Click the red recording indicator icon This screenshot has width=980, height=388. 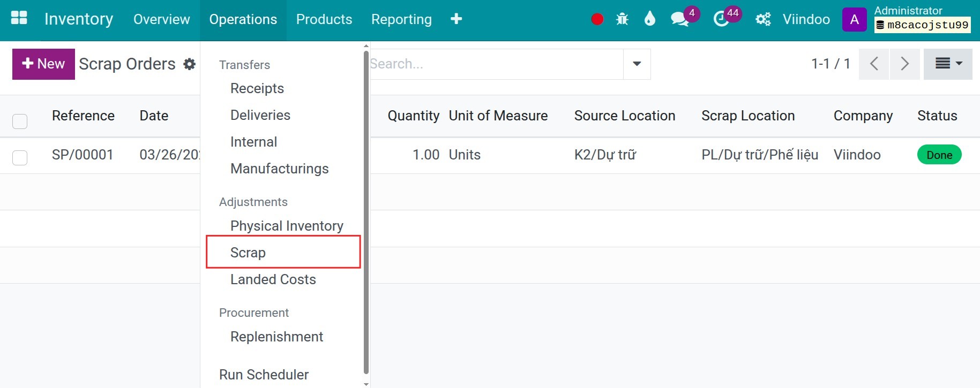tap(597, 19)
